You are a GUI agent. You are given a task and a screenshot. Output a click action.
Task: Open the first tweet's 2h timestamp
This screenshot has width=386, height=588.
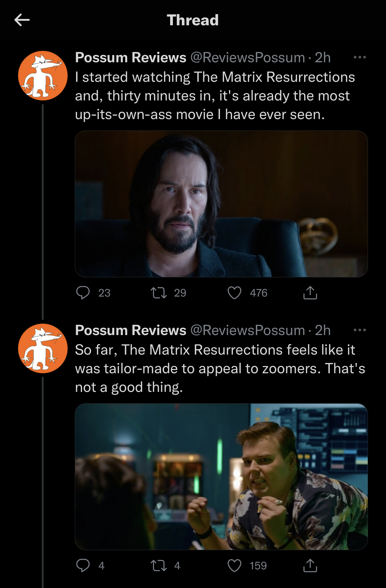point(323,57)
